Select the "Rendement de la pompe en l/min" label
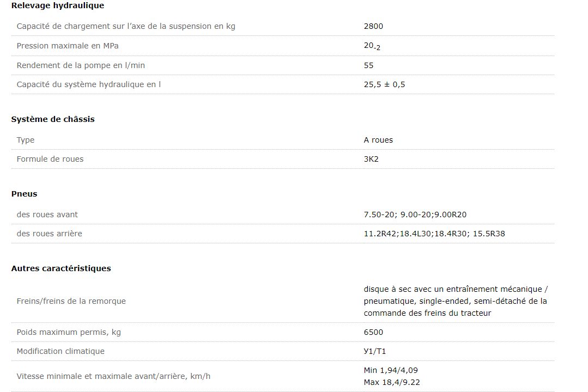 [x=81, y=65]
